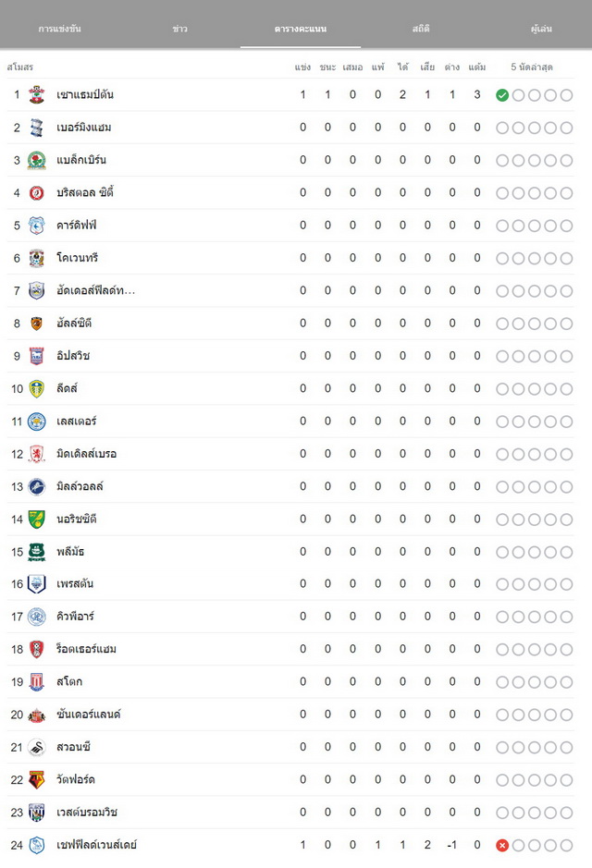Switch to the ข่าว tab

point(180,29)
